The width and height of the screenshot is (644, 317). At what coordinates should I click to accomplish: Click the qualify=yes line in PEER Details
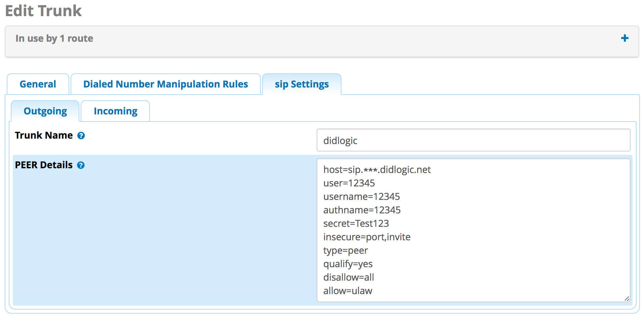click(348, 264)
